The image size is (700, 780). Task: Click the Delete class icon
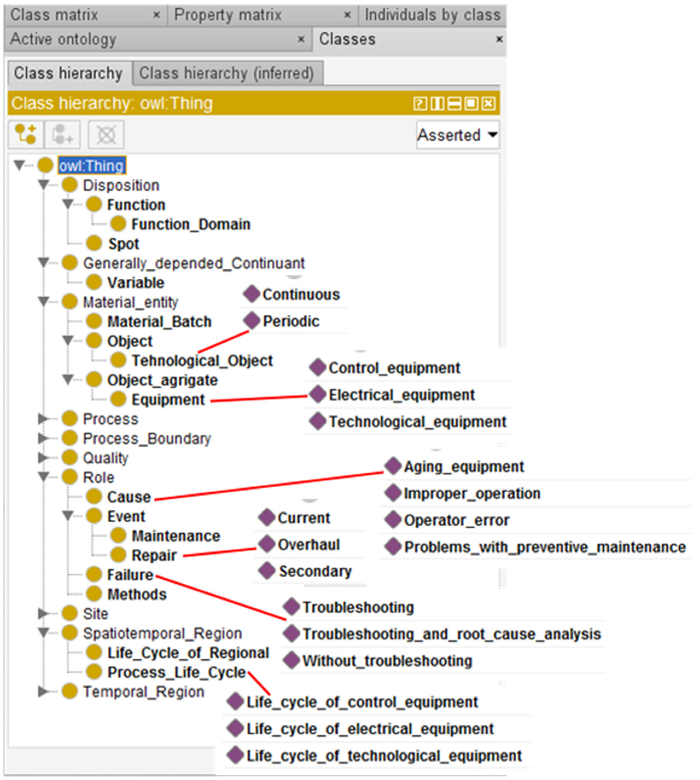click(106, 135)
